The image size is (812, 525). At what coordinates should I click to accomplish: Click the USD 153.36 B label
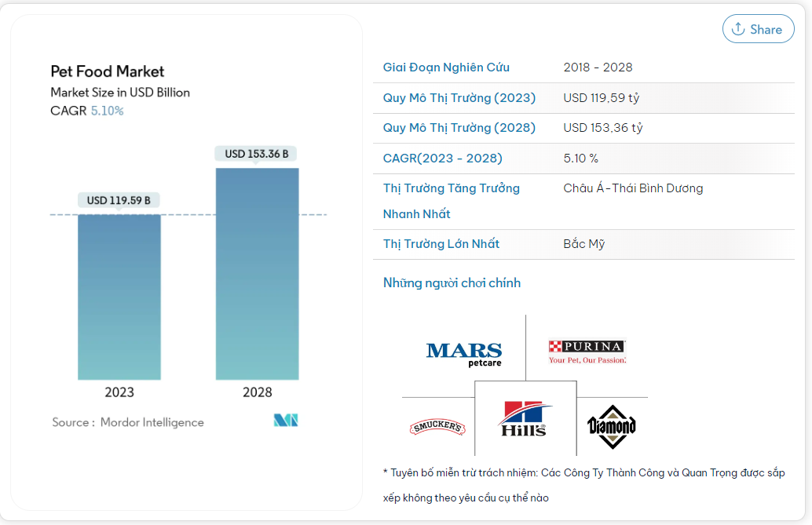tap(256, 154)
